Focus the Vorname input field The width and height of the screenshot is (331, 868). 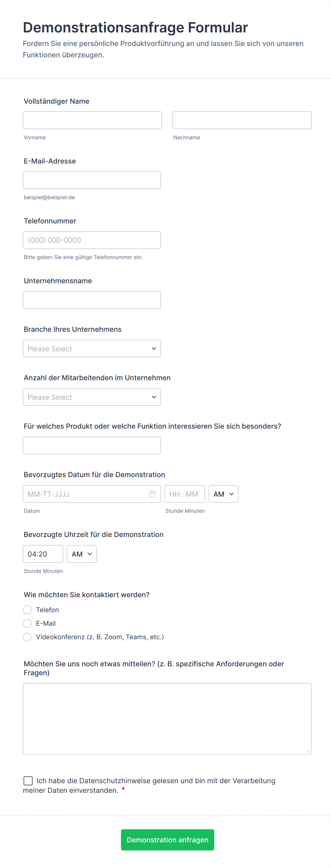92,120
